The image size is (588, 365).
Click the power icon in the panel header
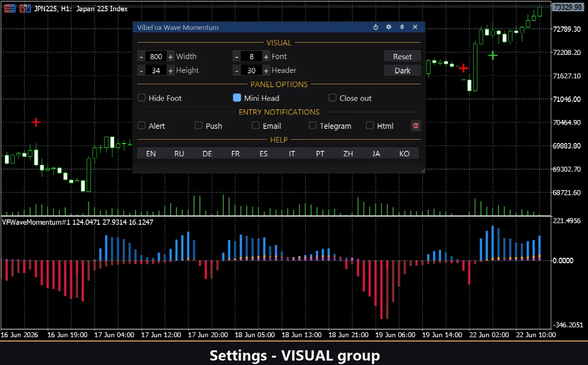376,27
